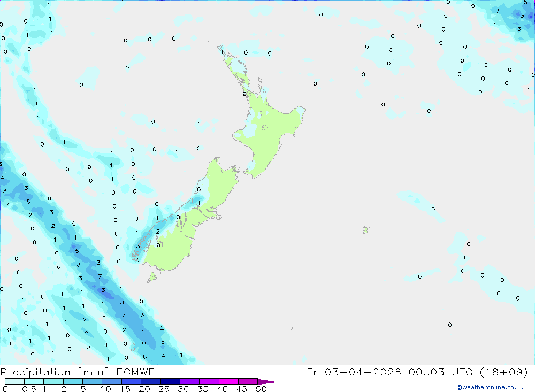Image resolution: width=535 pixels, height=392 pixels.
Task: Click the legend scale label '40'
Action: coord(222,389)
